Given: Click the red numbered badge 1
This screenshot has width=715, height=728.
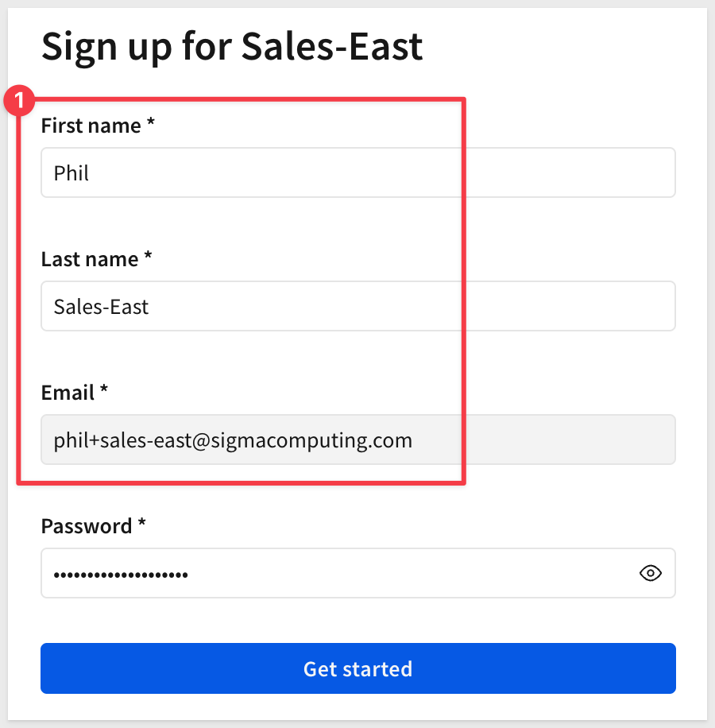Looking at the screenshot, I should (19, 103).
